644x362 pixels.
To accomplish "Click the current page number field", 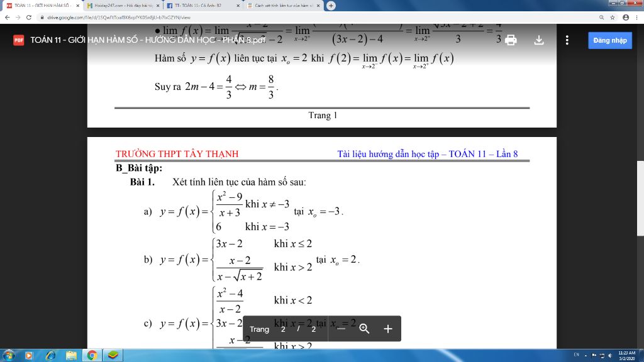I will pyautogui.click(x=283, y=329).
